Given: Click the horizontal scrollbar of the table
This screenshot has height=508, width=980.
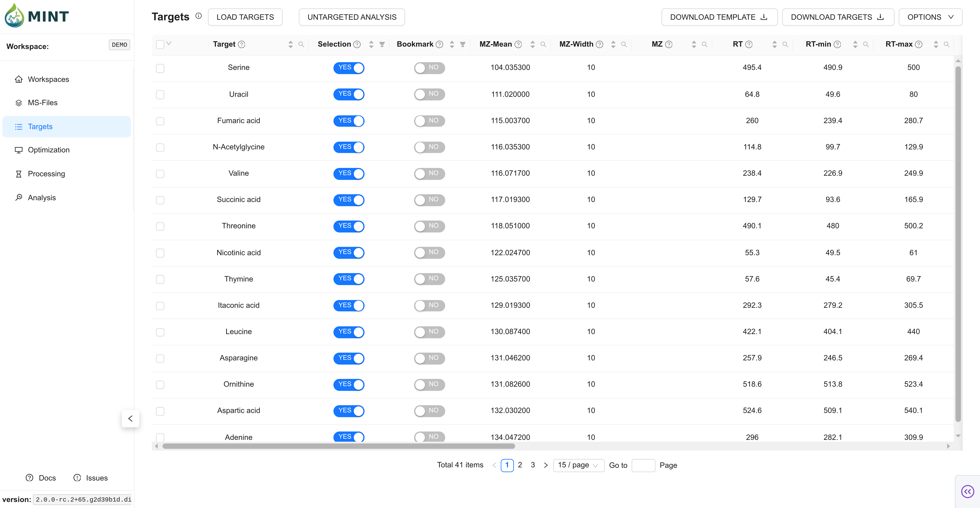Looking at the screenshot, I should click(339, 446).
